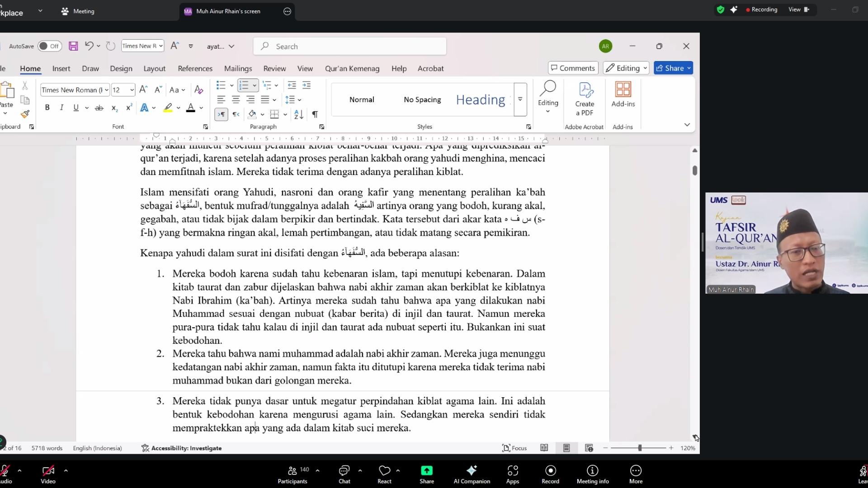Click Format Painter icon
This screenshot has width=868, height=488.
[x=25, y=114]
